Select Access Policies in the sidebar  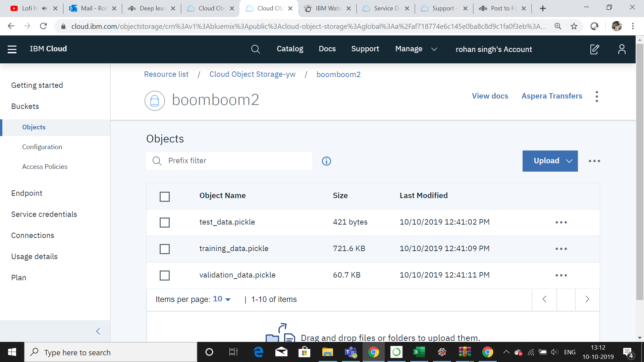coord(45,167)
